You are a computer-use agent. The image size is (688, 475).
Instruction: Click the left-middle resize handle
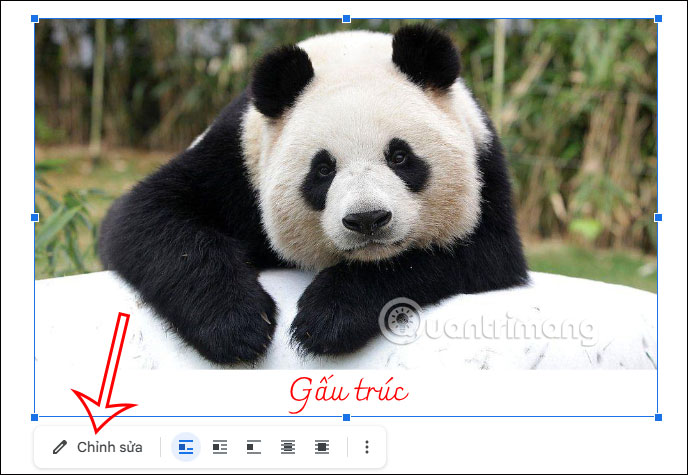35,218
